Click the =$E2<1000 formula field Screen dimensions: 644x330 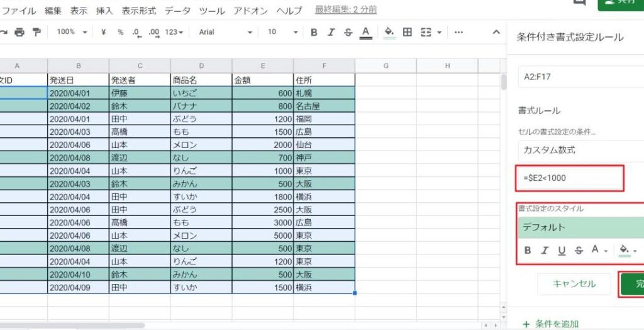(x=570, y=178)
